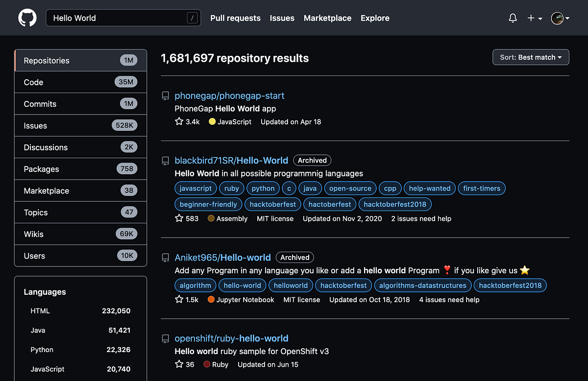Click the 36 stars count

[x=185, y=364]
